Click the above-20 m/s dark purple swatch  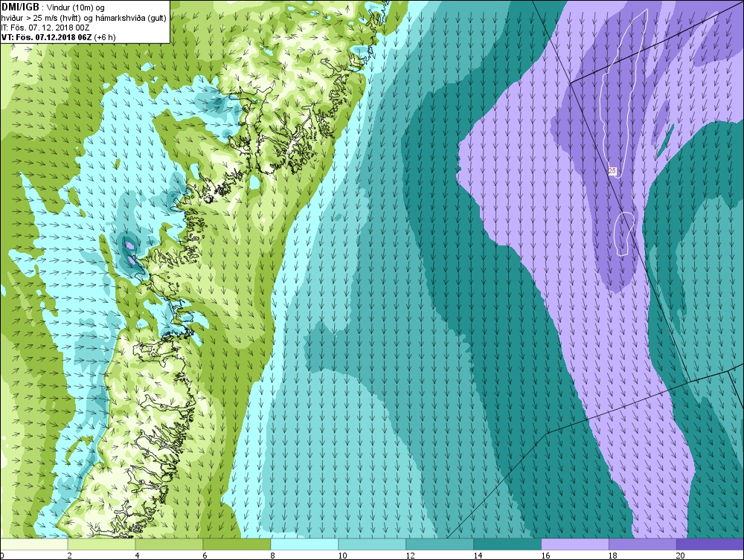pos(710,544)
